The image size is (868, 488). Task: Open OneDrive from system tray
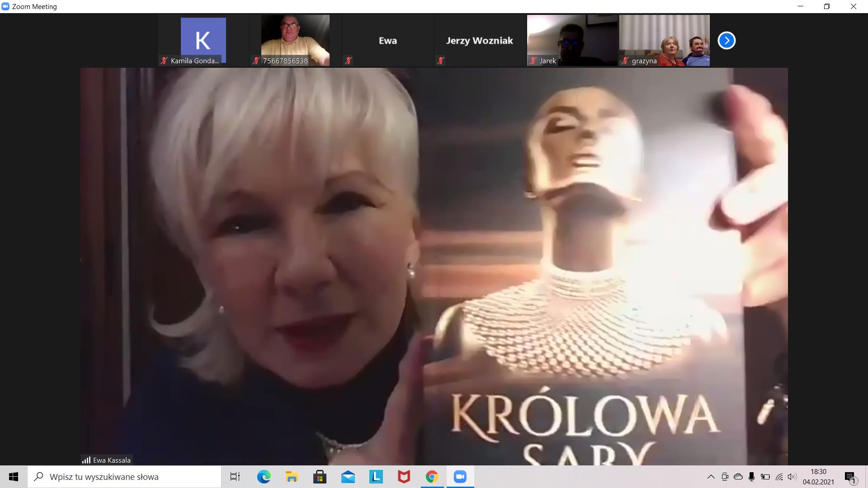(738, 477)
